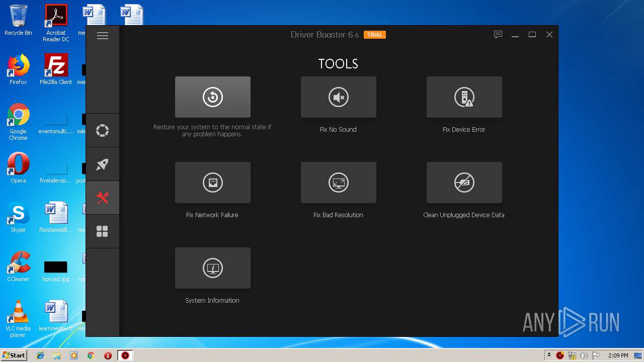Open the System Information tool tile
The image size is (644, 362).
[213, 268]
